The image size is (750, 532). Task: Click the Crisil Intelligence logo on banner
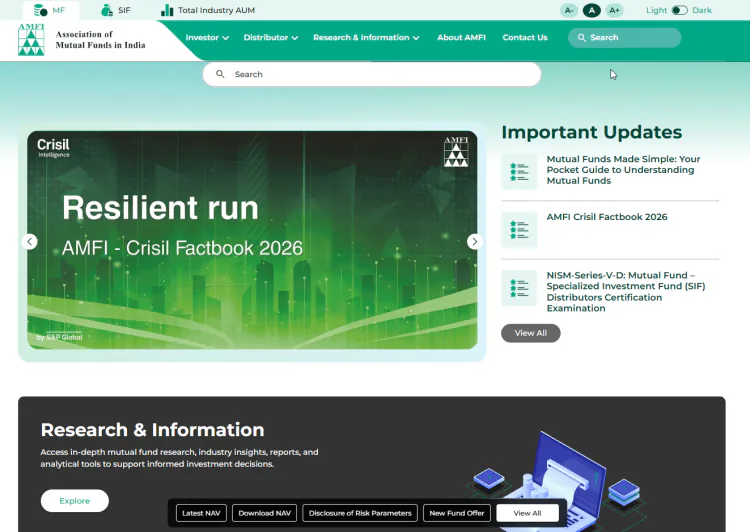[53, 148]
